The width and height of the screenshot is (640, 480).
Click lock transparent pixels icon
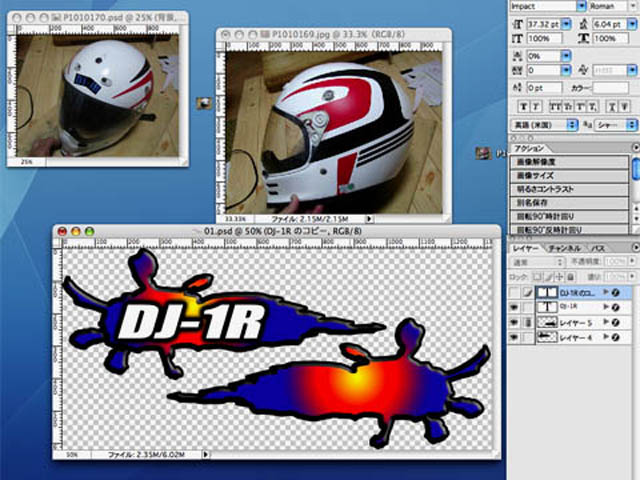pyautogui.click(x=538, y=277)
